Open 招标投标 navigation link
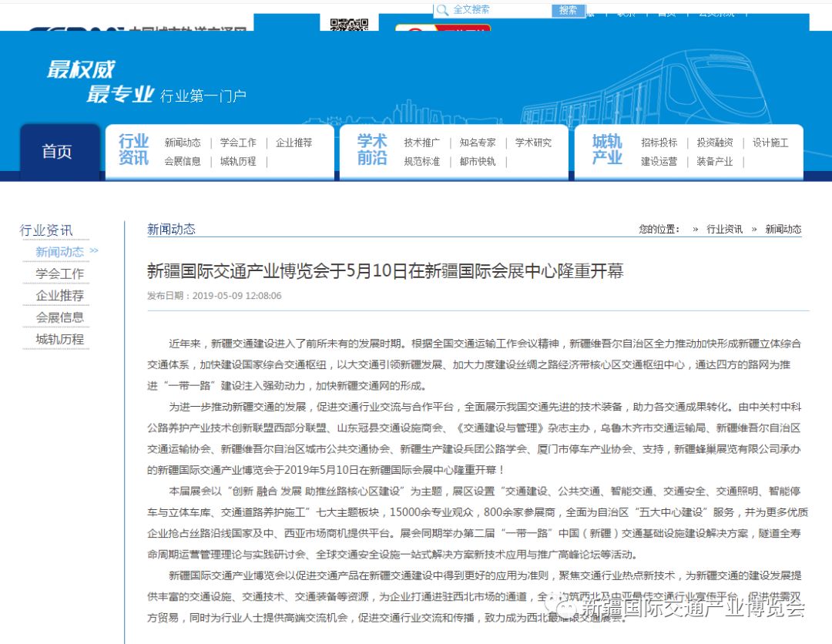This screenshot has height=644, width=832. (x=659, y=143)
